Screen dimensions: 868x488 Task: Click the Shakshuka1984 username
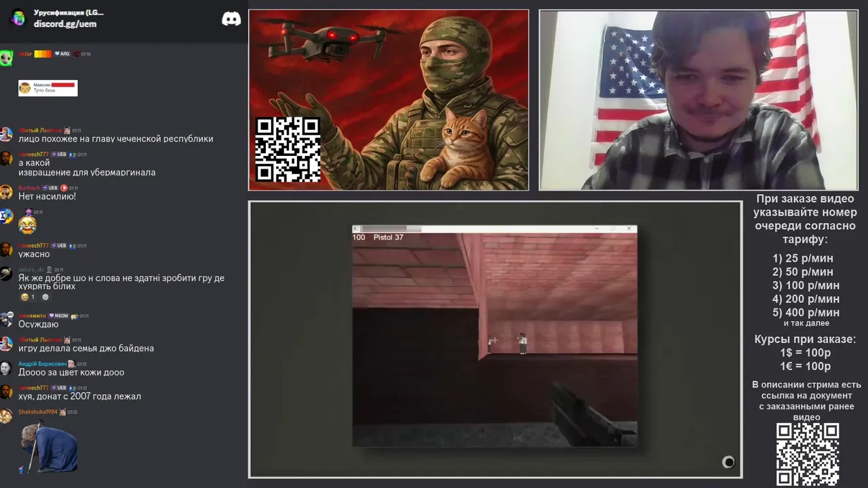click(x=38, y=412)
